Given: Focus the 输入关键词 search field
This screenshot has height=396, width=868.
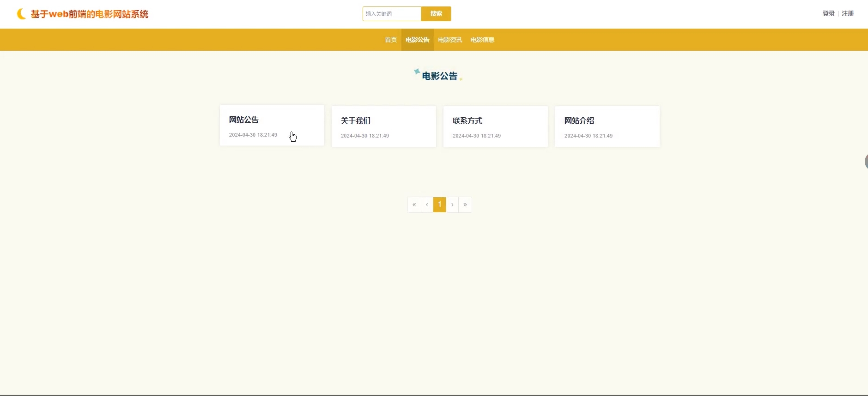Looking at the screenshot, I should pos(392,14).
